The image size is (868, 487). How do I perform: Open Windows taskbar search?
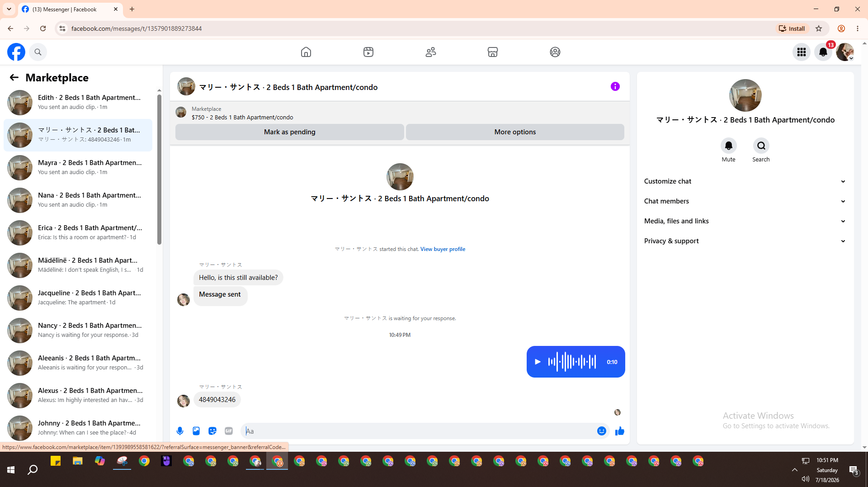click(33, 470)
